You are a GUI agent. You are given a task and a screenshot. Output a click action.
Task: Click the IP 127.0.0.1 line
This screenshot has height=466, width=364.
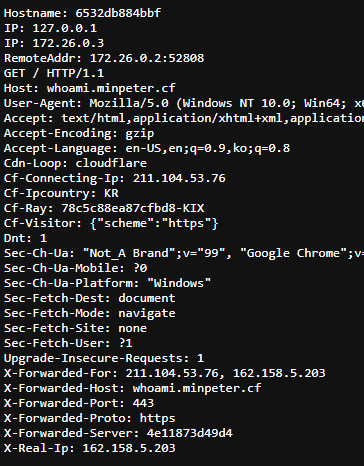pyautogui.click(x=50, y=28)
